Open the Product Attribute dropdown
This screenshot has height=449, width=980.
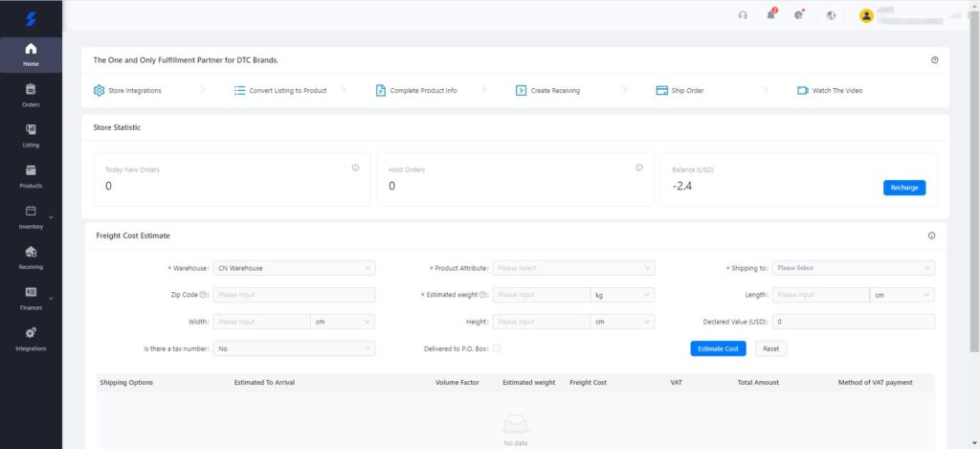coord(574,268)
